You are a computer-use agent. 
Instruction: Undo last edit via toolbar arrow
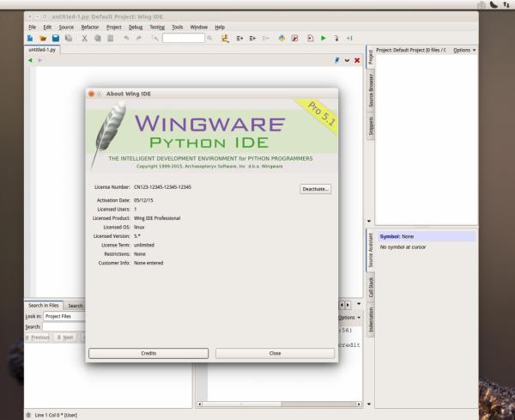click(x=126, y=39)
